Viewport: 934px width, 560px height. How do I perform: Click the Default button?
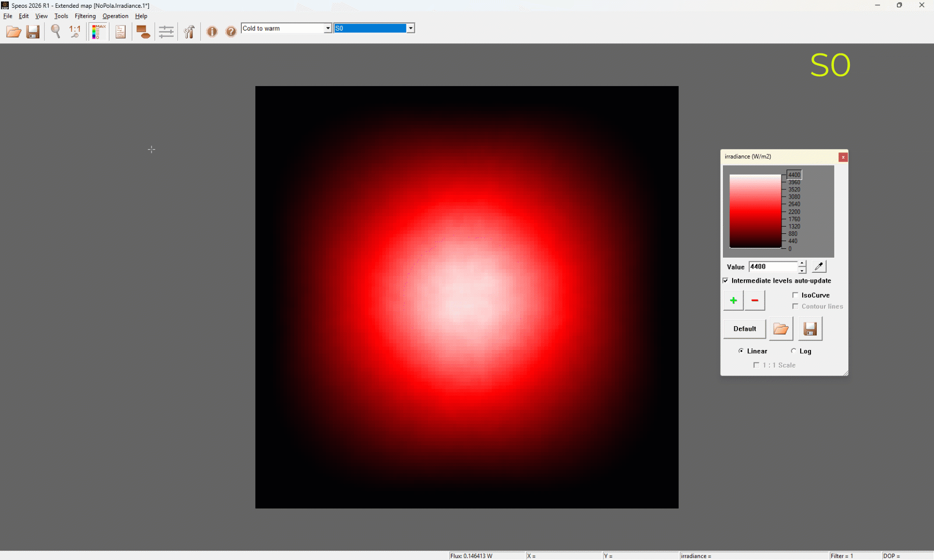pos(745,329)
